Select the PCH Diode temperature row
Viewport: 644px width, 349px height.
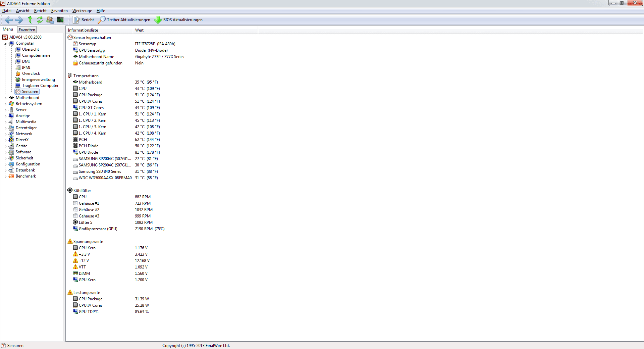click(116, 146)
